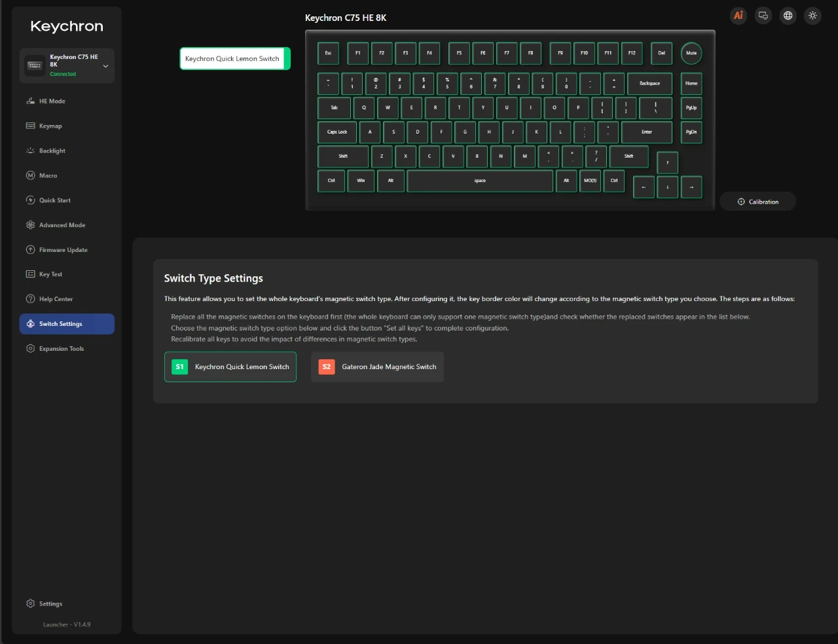Image resolution: width=838 pixels, height=644 pixels.
Task: Click the Esc key on keyboard layout
Action: click(x=329, y=53)
